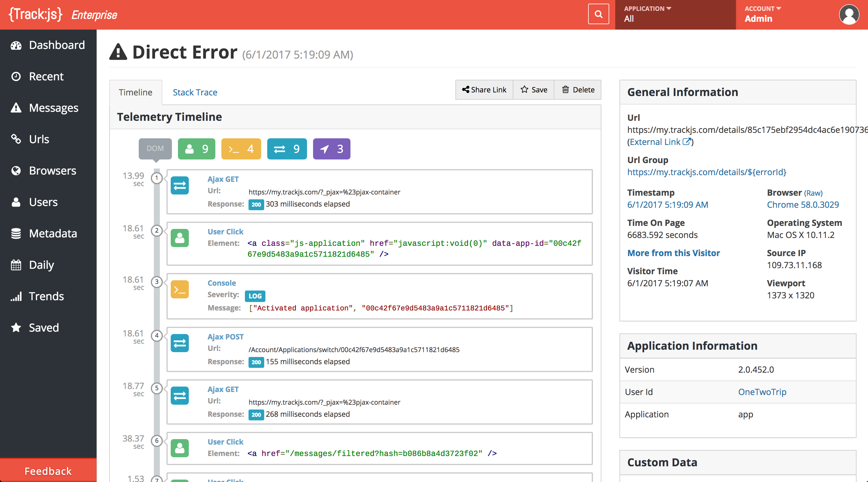868x482 pixels.
Task: Click timeline marker number 4
Action: click(157, 336)
